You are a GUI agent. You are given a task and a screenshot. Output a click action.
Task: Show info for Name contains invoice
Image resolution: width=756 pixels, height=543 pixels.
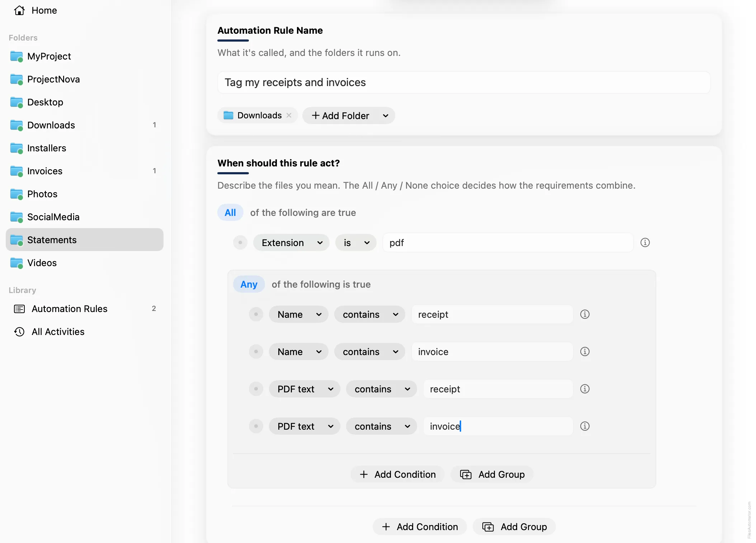(585, 352)
